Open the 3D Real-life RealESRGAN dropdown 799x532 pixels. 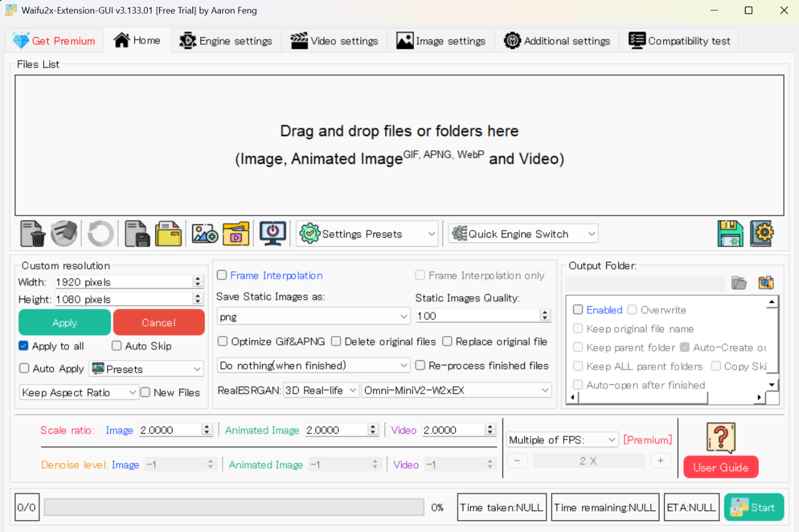point(321,390)
